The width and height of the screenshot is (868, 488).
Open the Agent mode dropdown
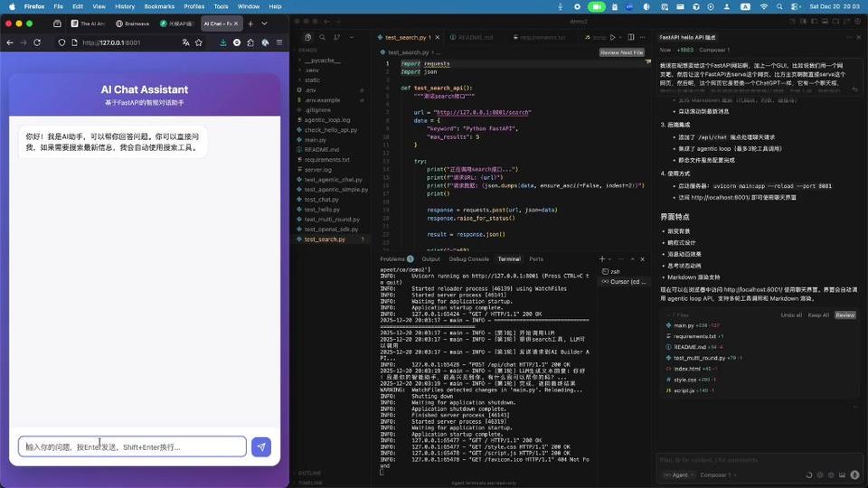pyautogui.click(x=679, y=475)
